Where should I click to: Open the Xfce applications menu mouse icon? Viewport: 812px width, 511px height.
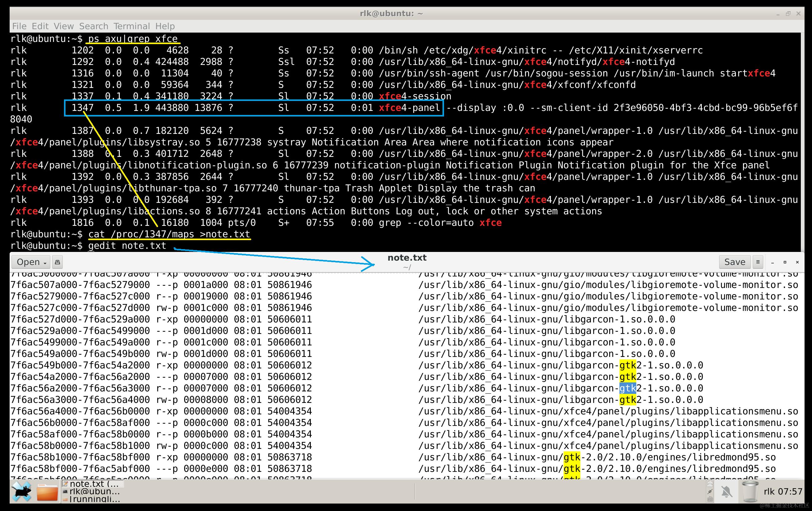tap(22, 491)
